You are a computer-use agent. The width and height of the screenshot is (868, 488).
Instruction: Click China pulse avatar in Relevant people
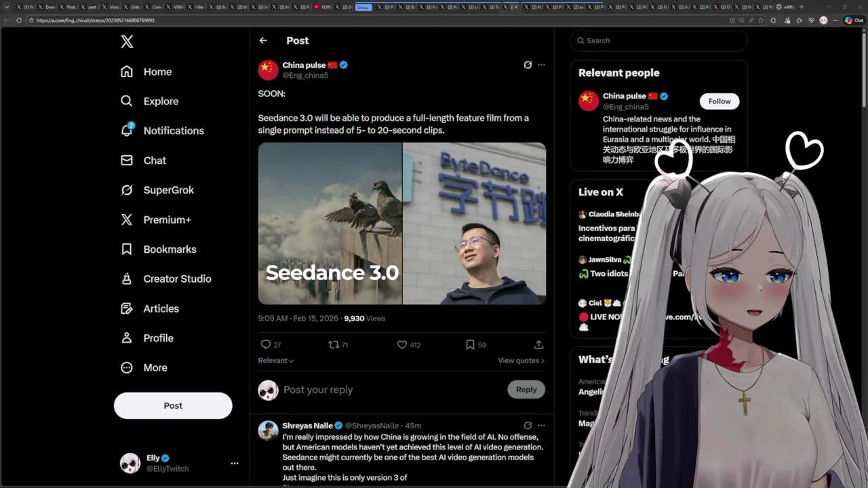pyautogui.click(x=589, y=100)
